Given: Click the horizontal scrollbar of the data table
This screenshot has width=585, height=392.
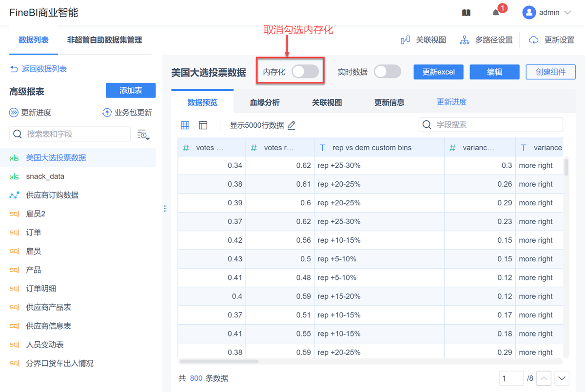Looking at the screenshot, I should point(219,361).
